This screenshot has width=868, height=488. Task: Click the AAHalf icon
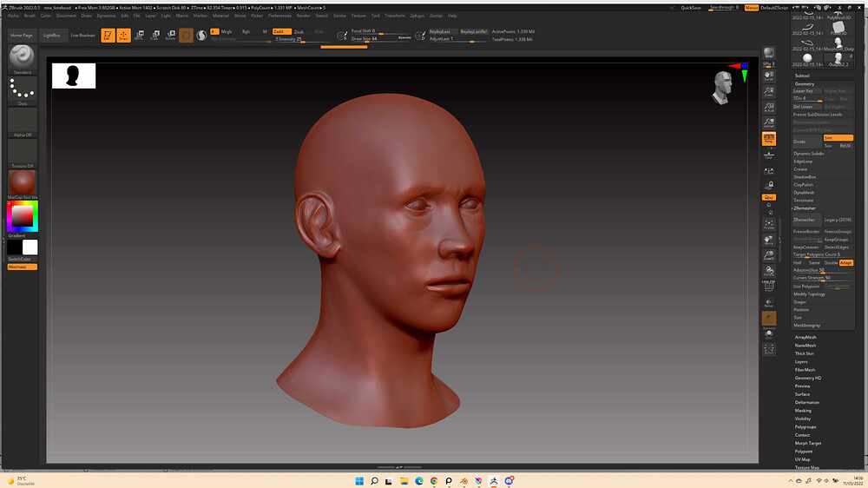[x=769, y=122]
